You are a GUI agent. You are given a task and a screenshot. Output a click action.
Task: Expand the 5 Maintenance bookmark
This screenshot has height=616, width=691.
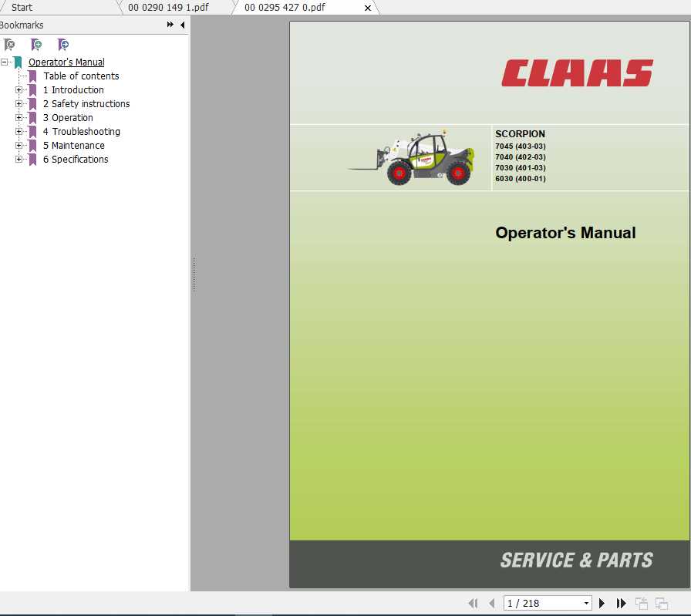click(19, 145)
